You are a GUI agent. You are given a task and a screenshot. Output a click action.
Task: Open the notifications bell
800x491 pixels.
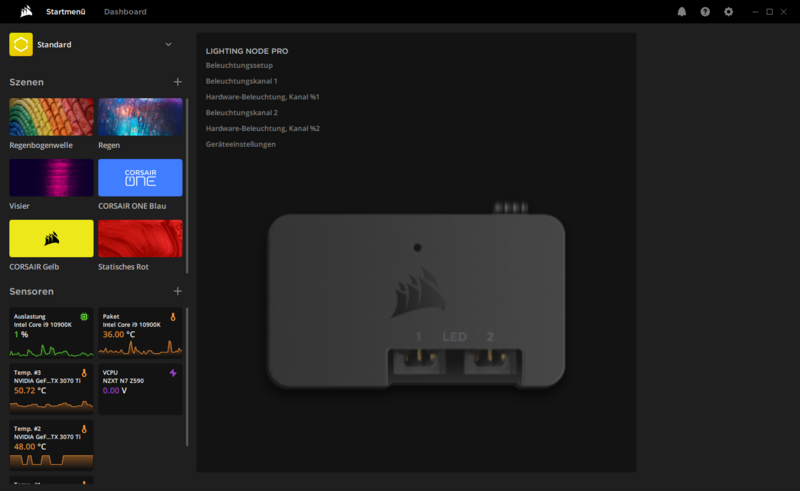click(x=682, y=12)
